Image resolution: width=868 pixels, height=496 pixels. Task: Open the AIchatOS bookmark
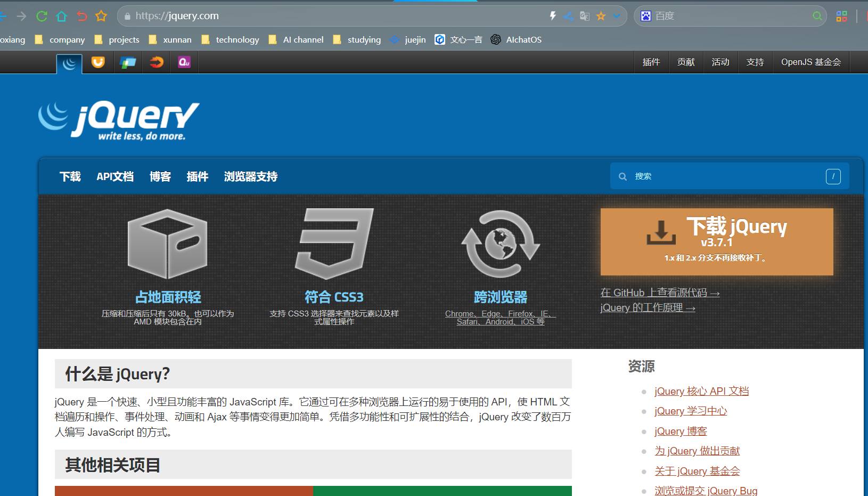tap(516, 39)
